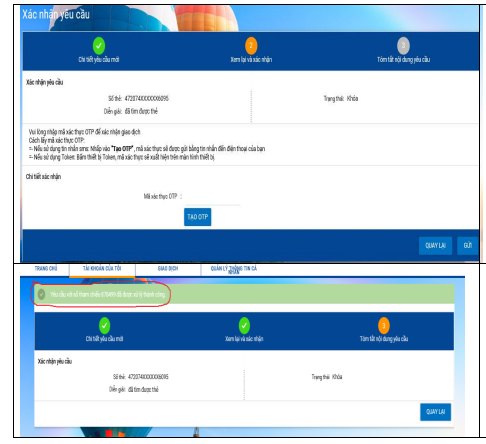Screen dimensions: 486x444
Task: Click the 'Xem lại và xác nhận' step label on OTP screen
Action: tap(251, 60)
